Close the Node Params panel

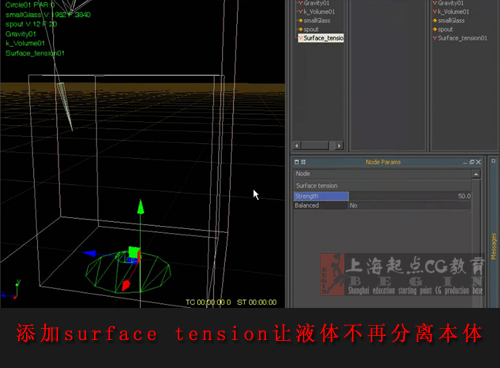(478, 162)
